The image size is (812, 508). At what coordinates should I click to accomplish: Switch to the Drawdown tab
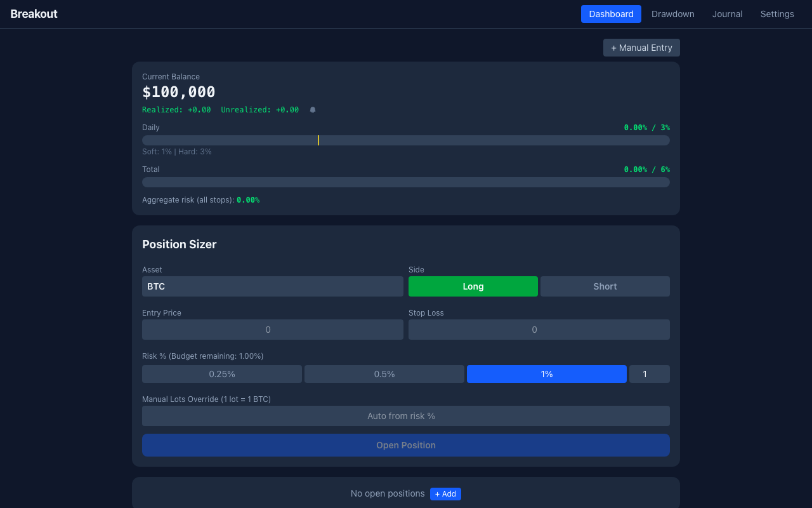pyautogui.click(x=672, y=14)
